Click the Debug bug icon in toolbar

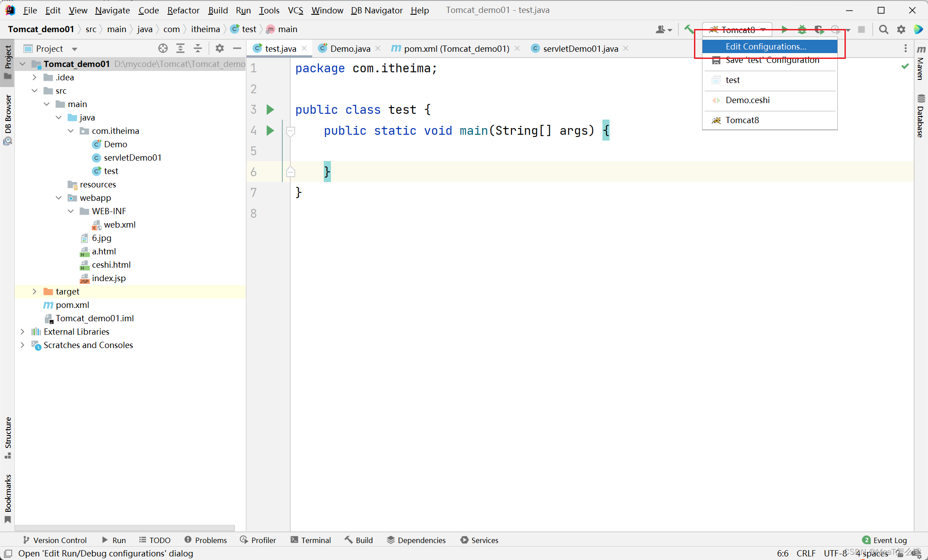pyautogui.click(x=802, y=29)
